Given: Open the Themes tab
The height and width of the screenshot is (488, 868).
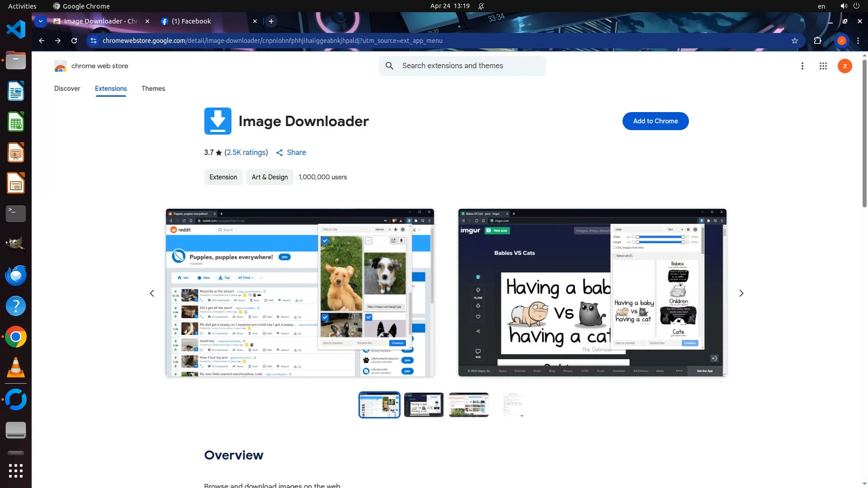Looking at the screenshot, I should [x=153, y=89].
